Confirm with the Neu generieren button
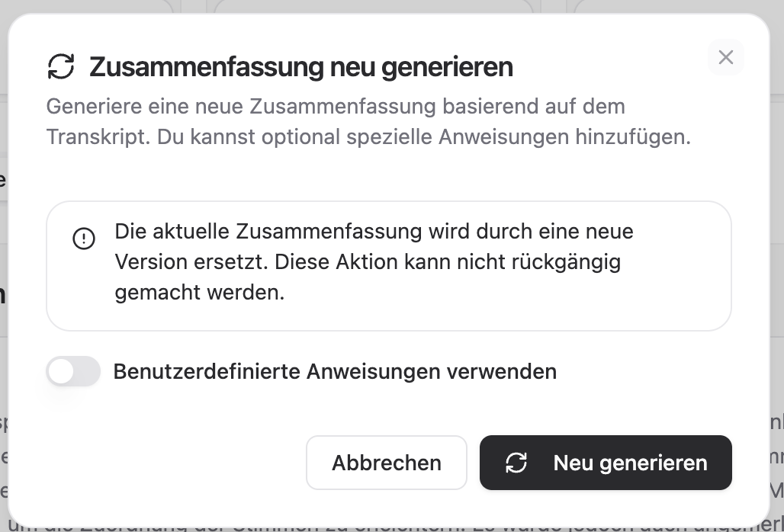 point(606,463)
